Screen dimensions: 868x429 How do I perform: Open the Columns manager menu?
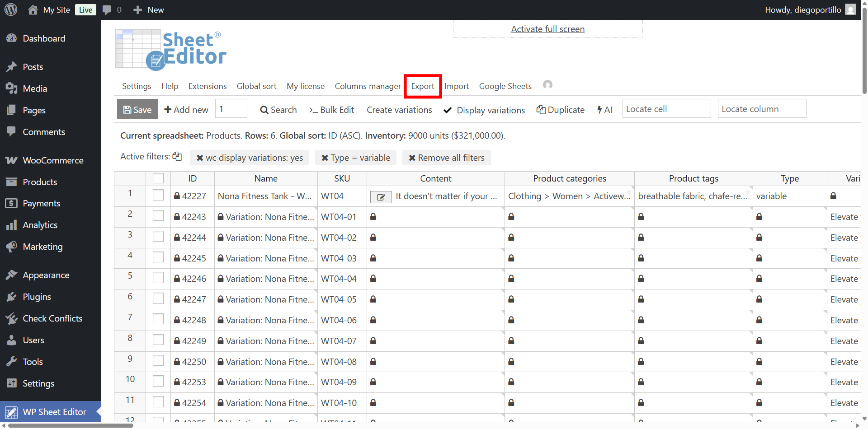click(x=368, y=86)
